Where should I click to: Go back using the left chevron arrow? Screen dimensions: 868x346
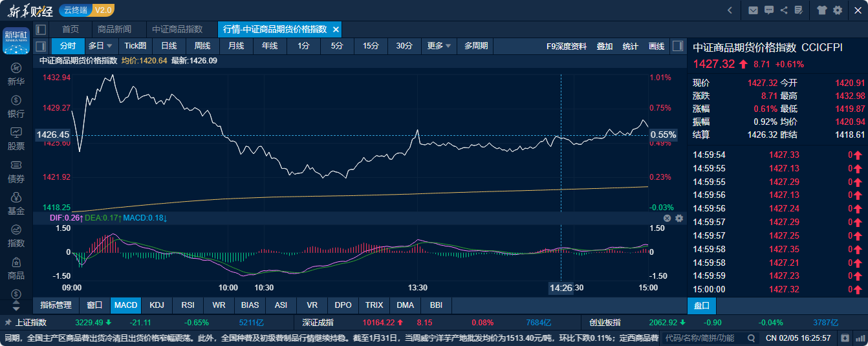click(730, 10)
